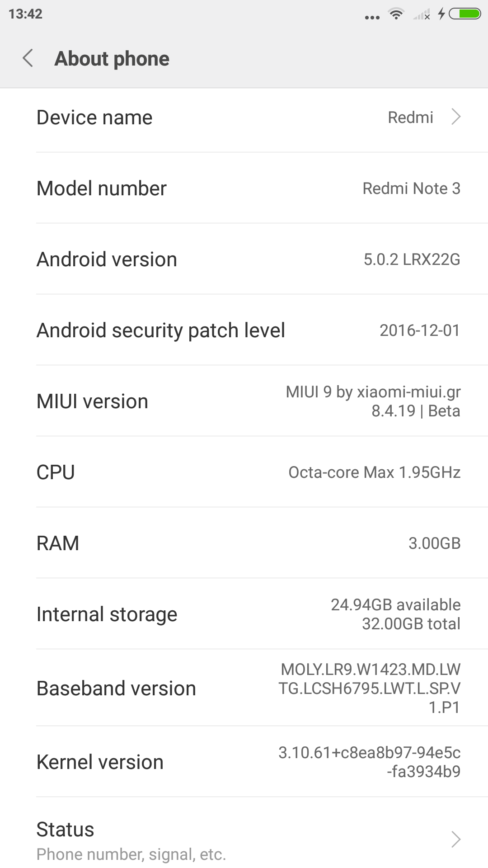Open Device name chevron arrow

[456, 117]
